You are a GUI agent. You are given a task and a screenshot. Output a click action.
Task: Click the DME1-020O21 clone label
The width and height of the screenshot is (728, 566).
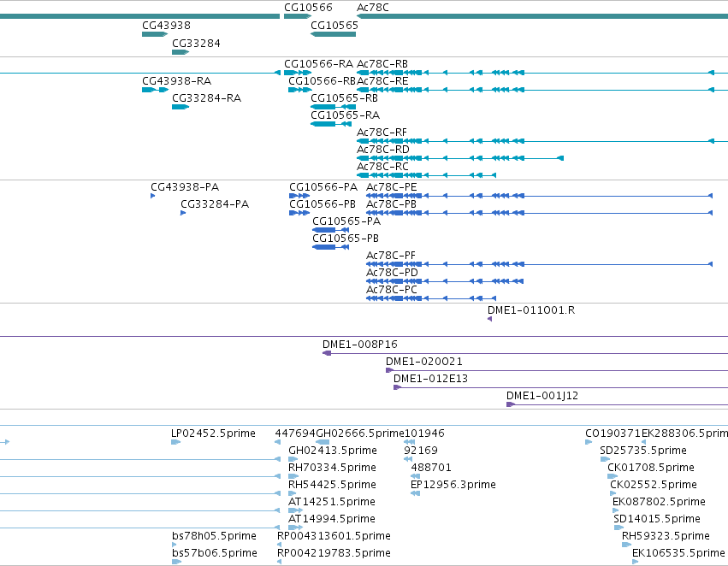(424, 361)
